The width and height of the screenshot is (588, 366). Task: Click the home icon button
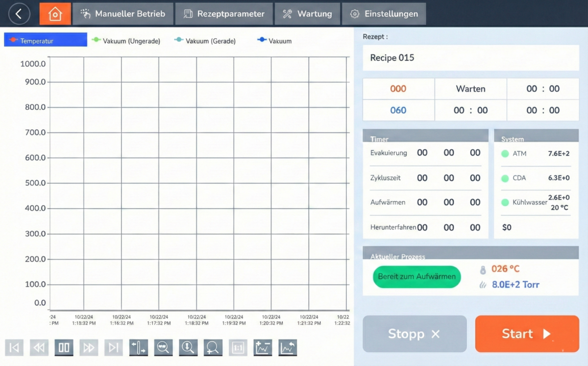click(55, 14)
